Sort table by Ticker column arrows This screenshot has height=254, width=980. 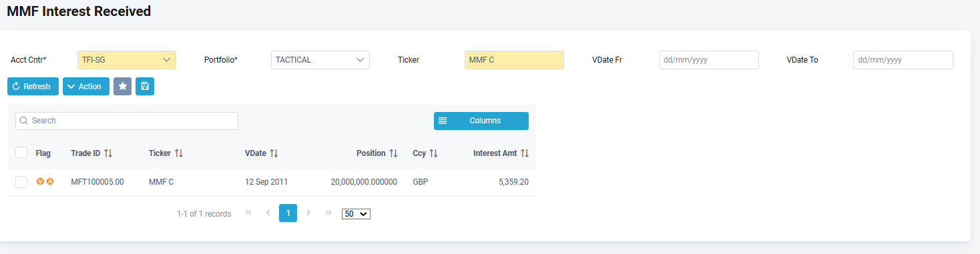(179, 153)
